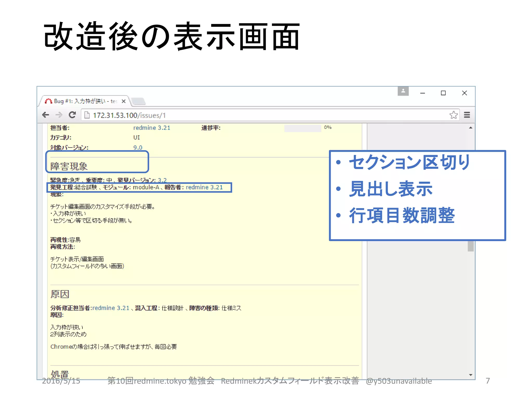Image resolution: width=532 pixels, height=399 pixels.
Task: Click the 障害現象 section heading
Action: [69, 167]
